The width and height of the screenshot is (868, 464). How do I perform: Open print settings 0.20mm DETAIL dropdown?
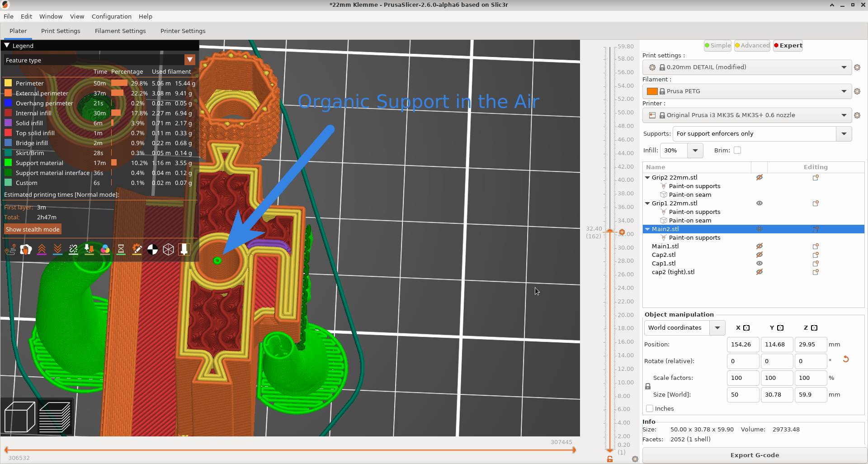click(x=747, y=67)
